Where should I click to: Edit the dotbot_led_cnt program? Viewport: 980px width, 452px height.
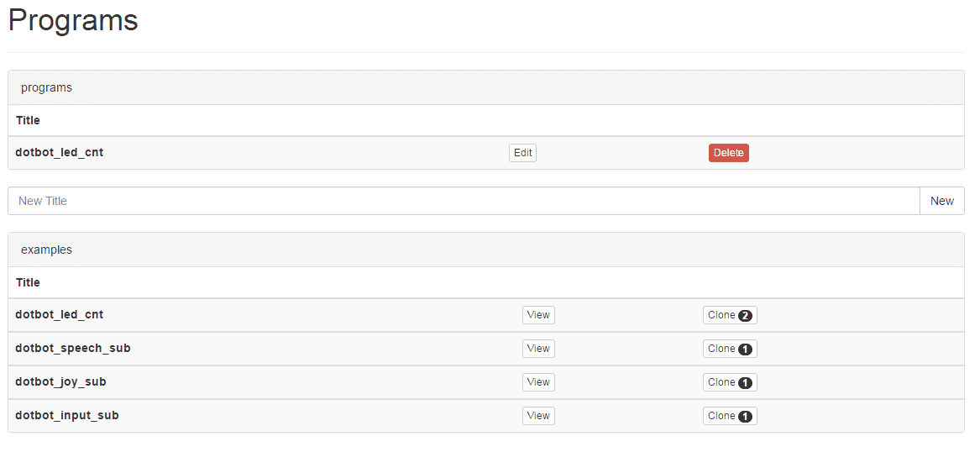click(522, 153)
